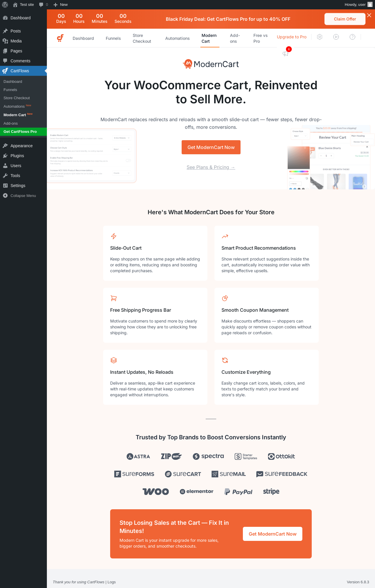This screenshot has width=375, height=588.
Task: Click the SureForms logo
Action: (x=134, y=474)
